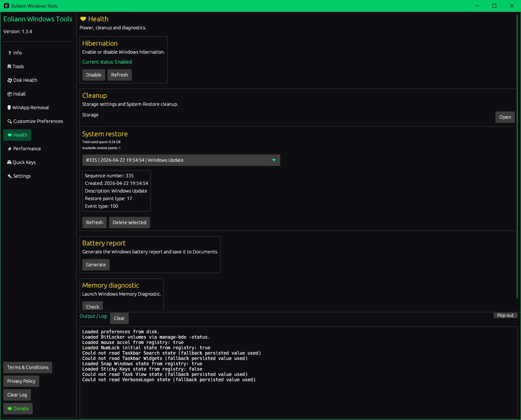Click the Quick Keys keyboard icon

[x=9, y=162]
